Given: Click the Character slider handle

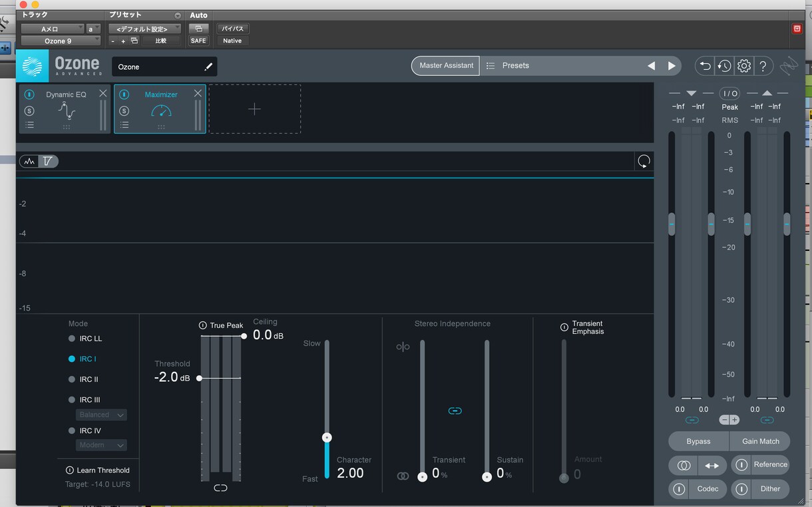Looking at the screenshot, I should [x=327, y=438].
